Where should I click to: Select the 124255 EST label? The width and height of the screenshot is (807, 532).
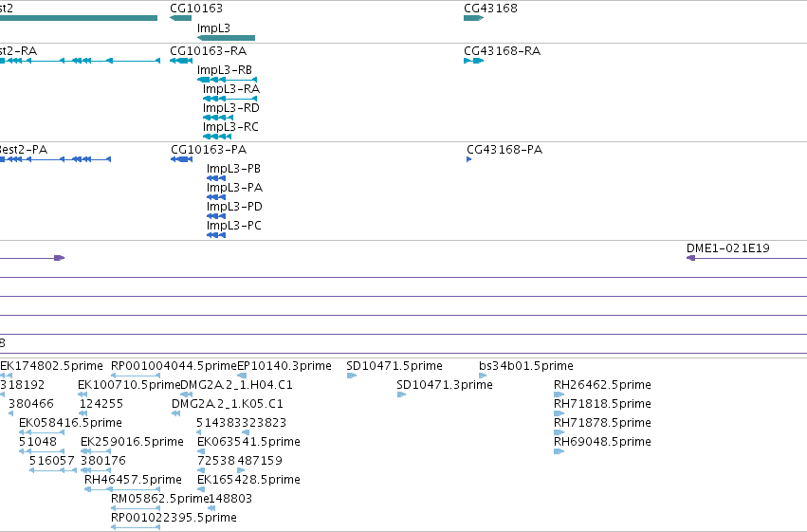[101, 404]
